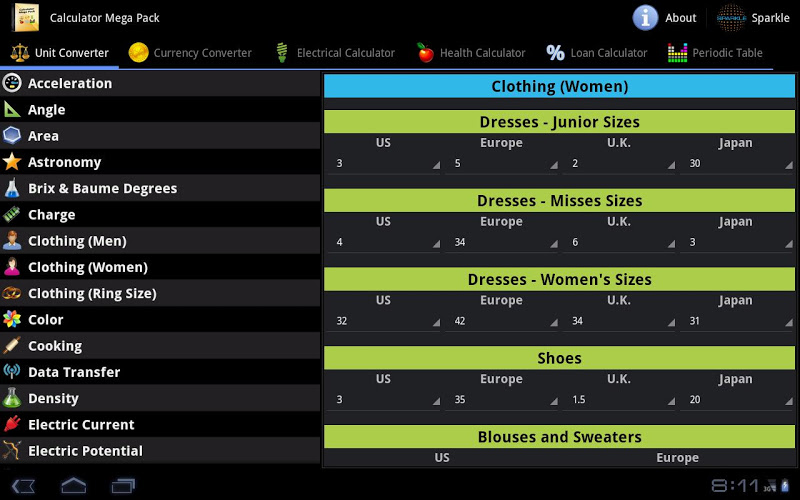This screenshot has height=500, width=800.
Task: Select the Area hexagon icon
Action: (12, 135)
